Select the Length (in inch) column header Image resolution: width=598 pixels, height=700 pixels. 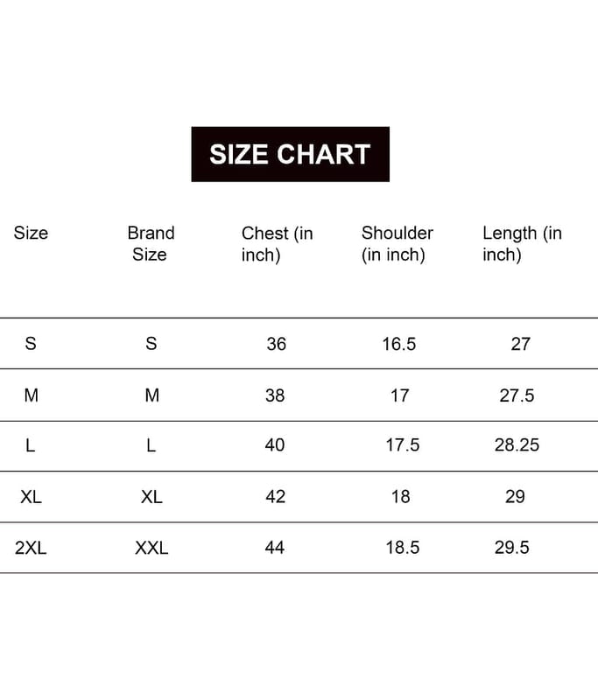(522, 243)
